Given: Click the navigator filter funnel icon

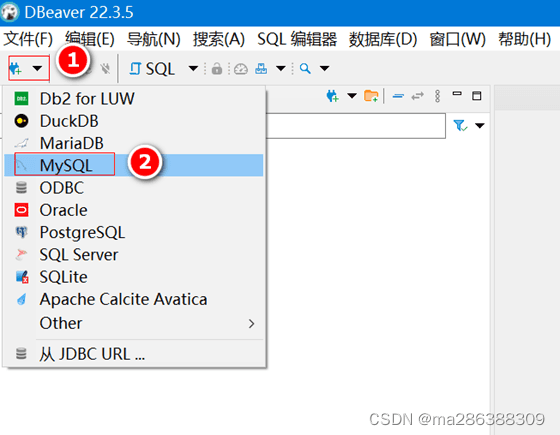Looking at the screenshot, I should tap(460, 125).
